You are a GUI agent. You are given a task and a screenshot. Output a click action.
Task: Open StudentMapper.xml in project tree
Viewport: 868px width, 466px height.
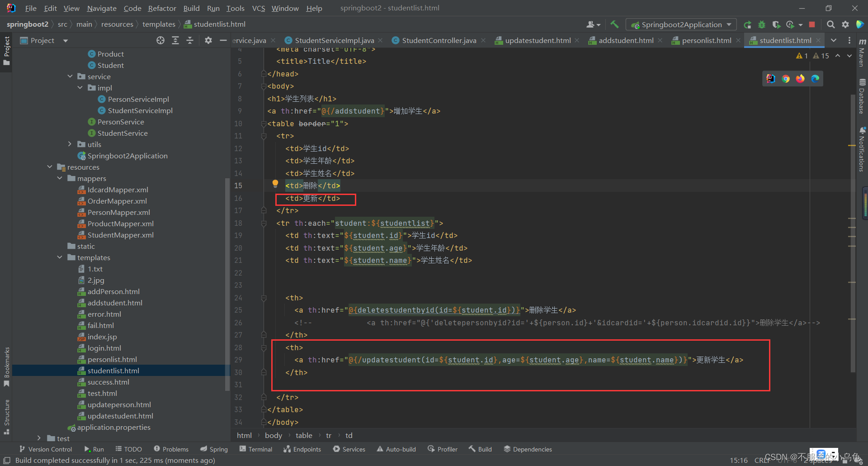(120, 235)
